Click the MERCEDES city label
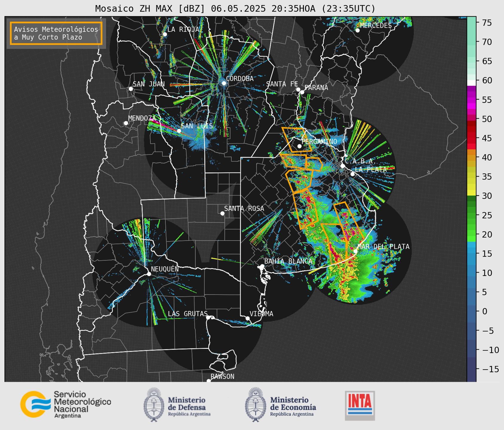The width and height of the screenshot is (504, 430). tap(376, 25)
